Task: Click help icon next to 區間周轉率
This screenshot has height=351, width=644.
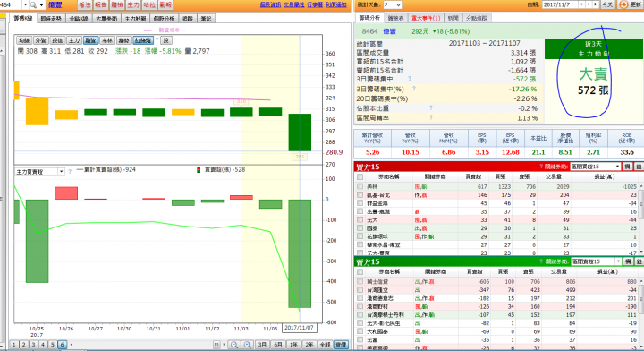Action: [x=431, y=117]
